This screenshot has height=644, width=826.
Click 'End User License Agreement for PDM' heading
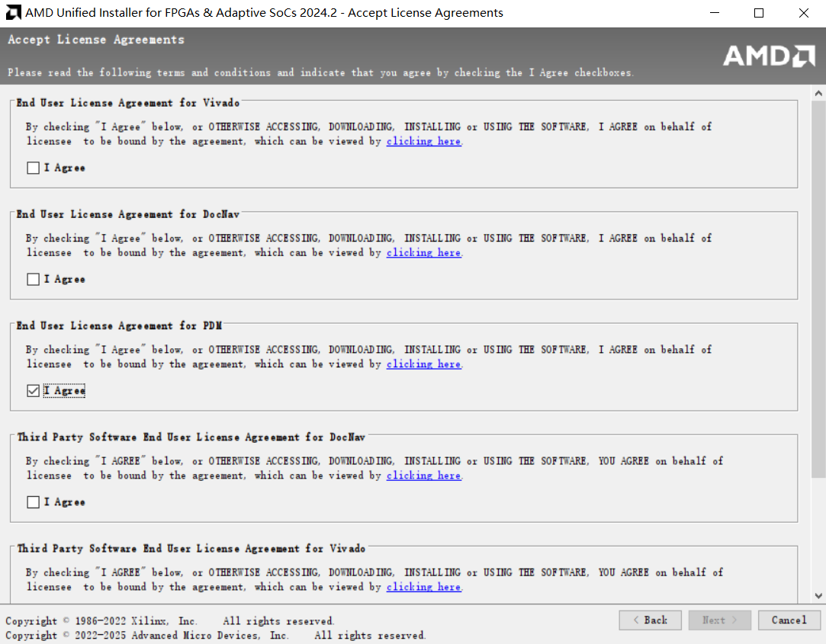[x=119, y=326]
